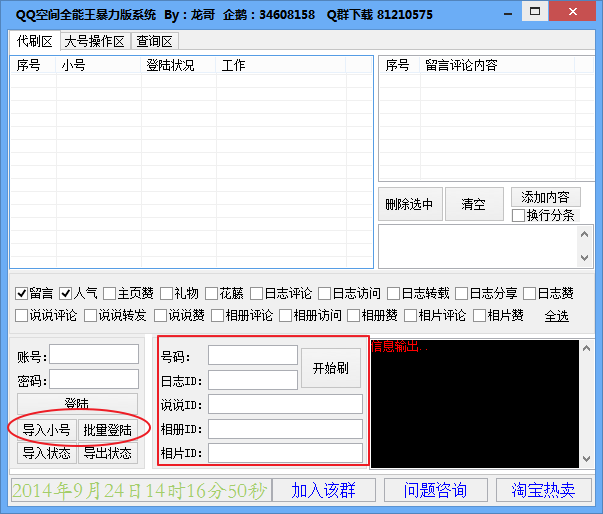Click the 添加内容 button
The width and height of the screenshot is (603, 514).
(545, 197)
